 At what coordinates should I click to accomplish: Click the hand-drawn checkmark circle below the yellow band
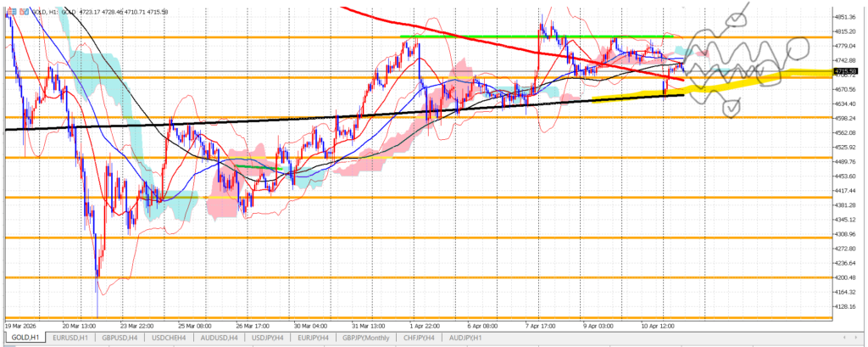click(730, 106)
